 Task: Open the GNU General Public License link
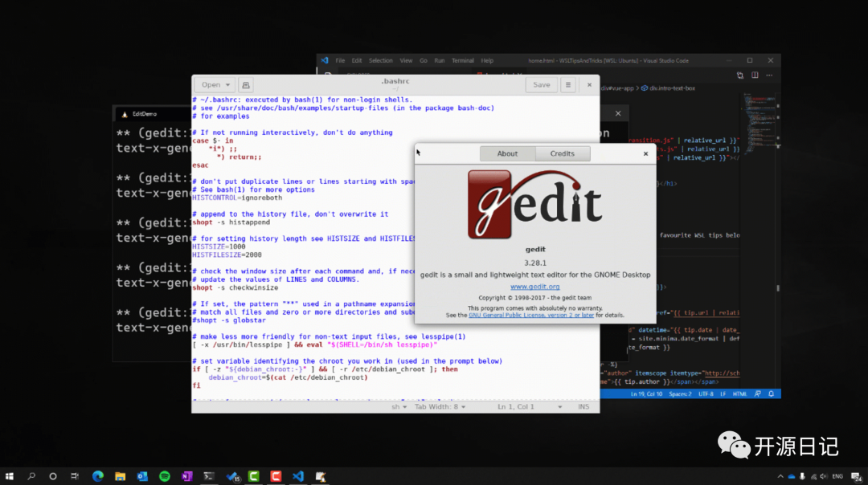click(531, 316)
